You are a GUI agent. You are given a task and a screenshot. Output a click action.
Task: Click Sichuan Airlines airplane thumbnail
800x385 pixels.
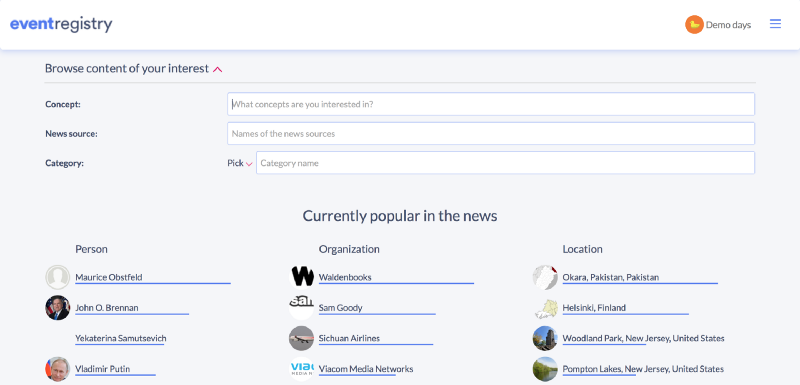302,339
